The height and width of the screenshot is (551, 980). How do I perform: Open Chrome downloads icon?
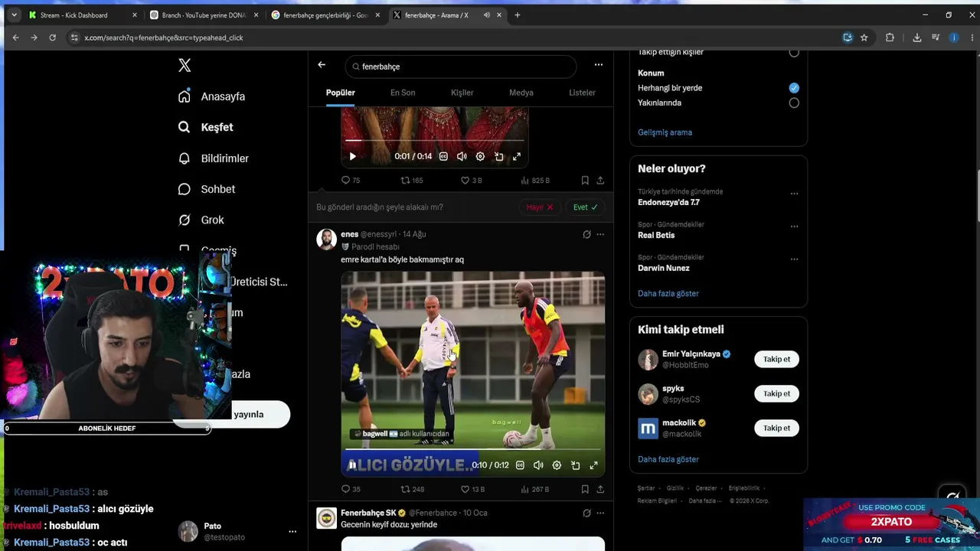917,37
